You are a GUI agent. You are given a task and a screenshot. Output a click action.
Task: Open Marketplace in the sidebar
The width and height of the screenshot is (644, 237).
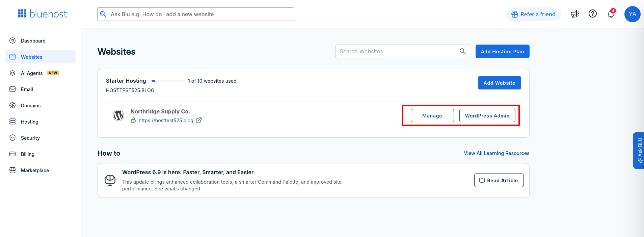[41, 170]
